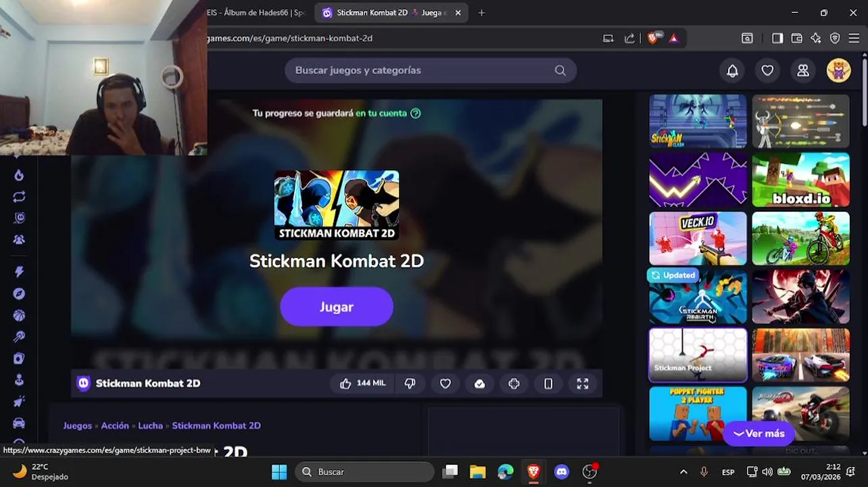
Task: Open the playing cards sidebar category
Action: click(19, 358)
